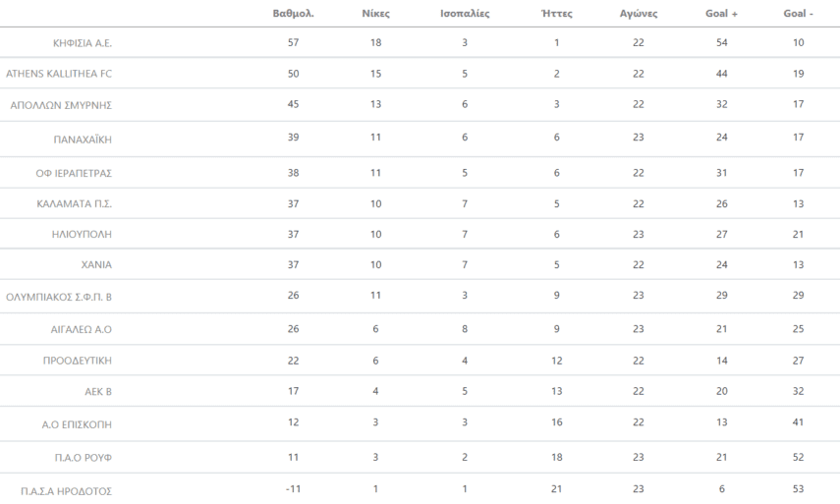Select the Αγώνες column header
This screenshot has width=840, height=504.
[639, 14]
